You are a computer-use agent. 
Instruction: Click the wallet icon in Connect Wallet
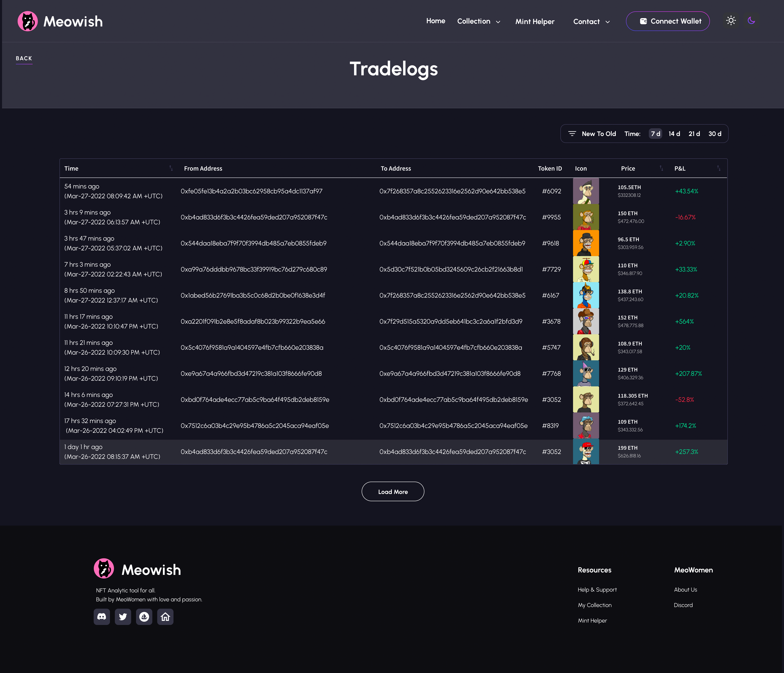[643, 21]
